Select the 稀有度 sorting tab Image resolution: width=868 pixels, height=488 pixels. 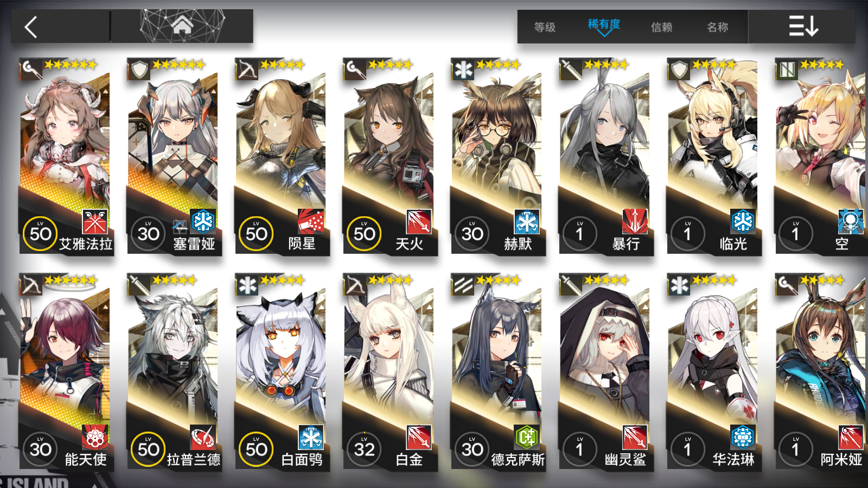point(604,25)
